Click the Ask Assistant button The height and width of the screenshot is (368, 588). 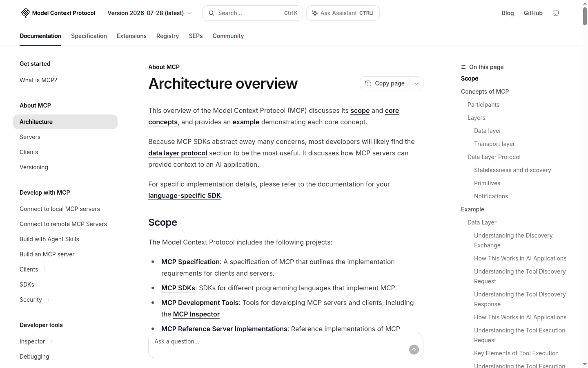pos(343,13)
